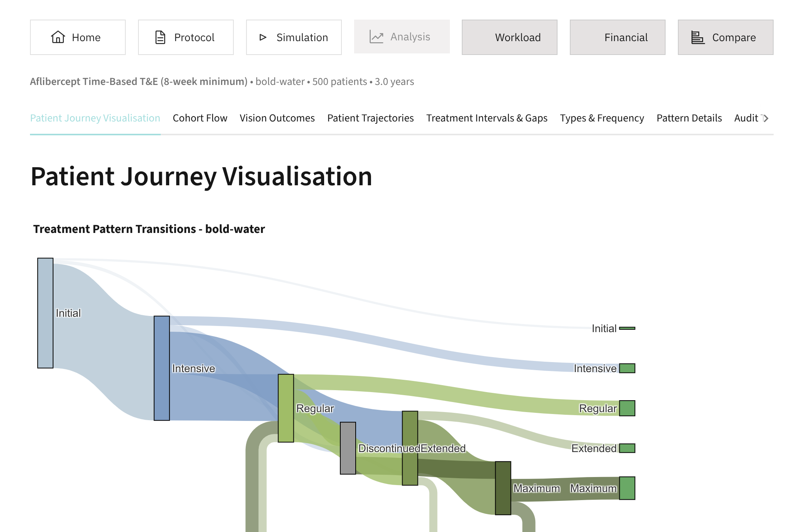Screen dimensions: 794x532
Task: Select Treatment Intervals & Gaps tab
Action: (x=487, y=118)
